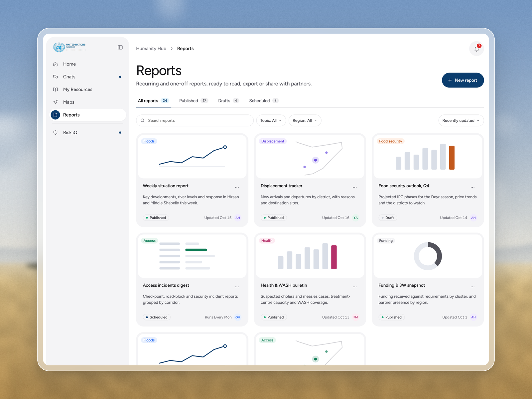Click the Displacement topic tag
The image size is (532, 399).
tap(273, 141)
